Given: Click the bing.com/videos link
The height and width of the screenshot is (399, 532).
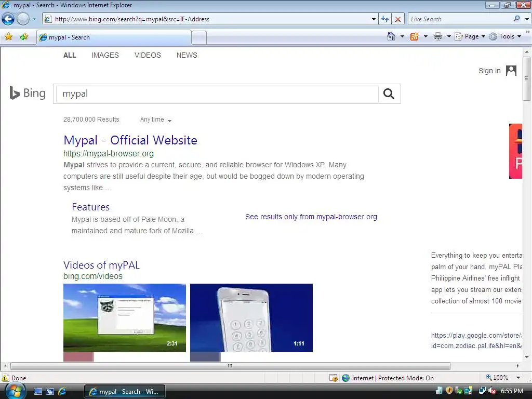Looking at the screenshot, I should (x=93, y=276).
